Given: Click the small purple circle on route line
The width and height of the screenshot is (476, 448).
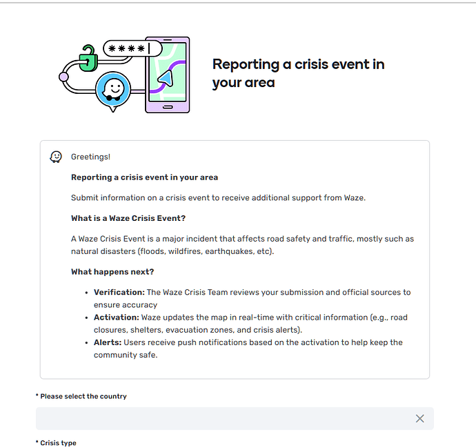Looking at the screenshot, I should (x=63, y=77).
